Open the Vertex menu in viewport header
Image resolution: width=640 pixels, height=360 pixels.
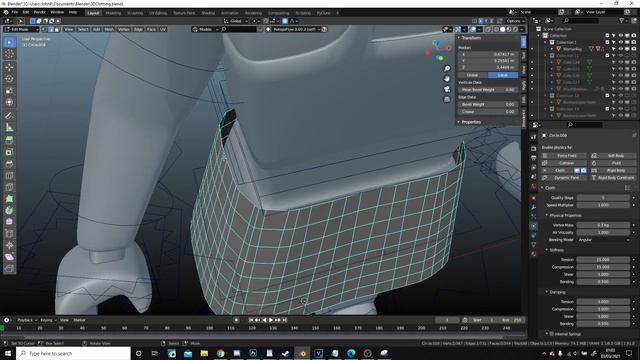(x=123, y=29)
